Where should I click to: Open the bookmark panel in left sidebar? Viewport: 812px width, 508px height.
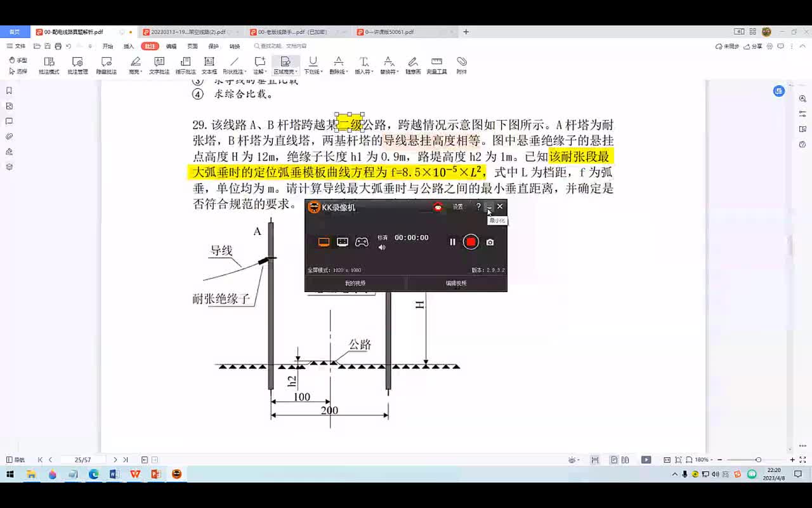[x=10, y=91]
